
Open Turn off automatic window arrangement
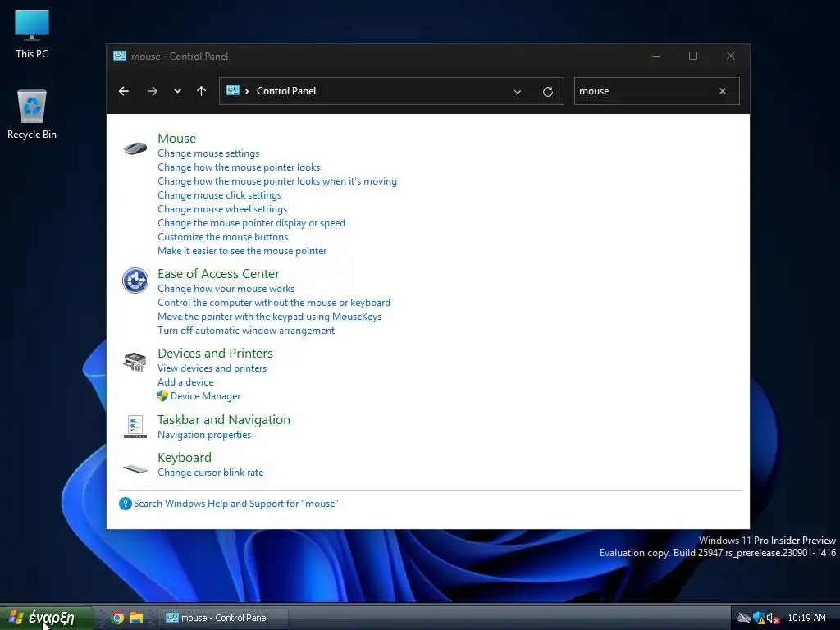pos(246,331)
